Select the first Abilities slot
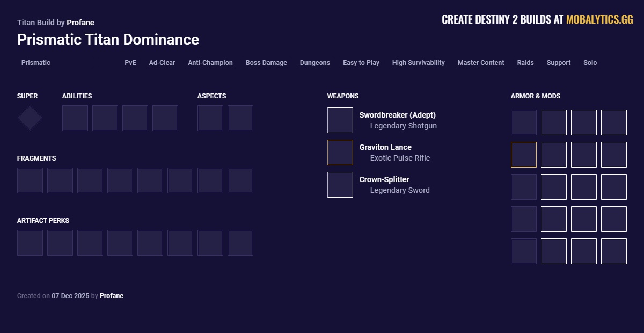Screen dimensions: 644x333 coord(75,118)
